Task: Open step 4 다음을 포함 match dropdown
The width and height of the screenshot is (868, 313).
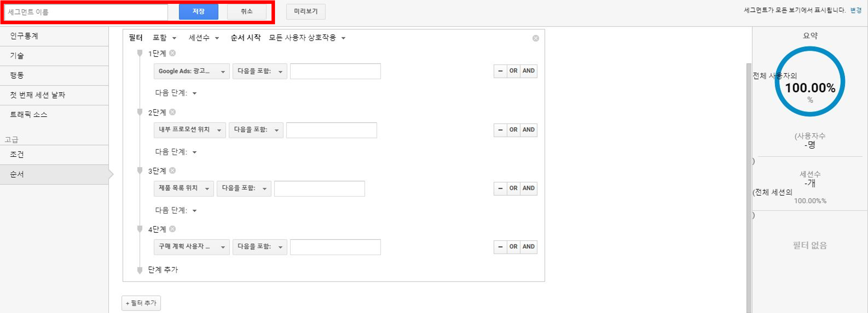Action: (260, 247)
